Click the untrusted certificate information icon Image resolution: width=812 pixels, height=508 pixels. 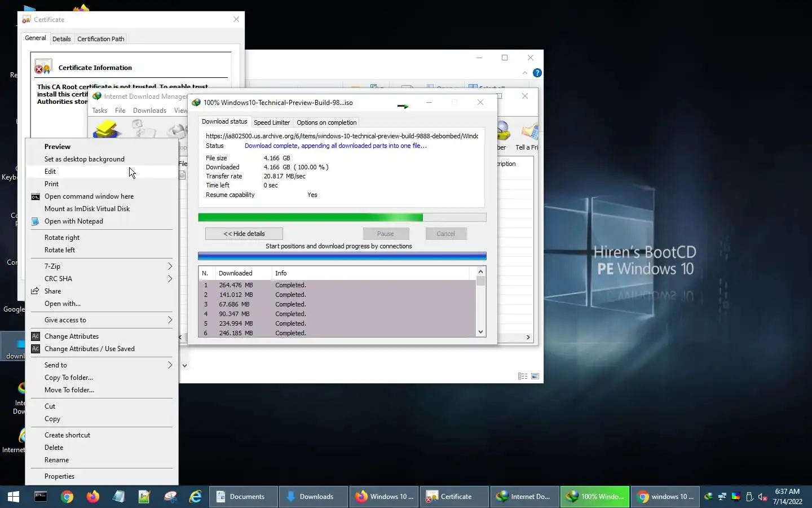click(43, 67)
